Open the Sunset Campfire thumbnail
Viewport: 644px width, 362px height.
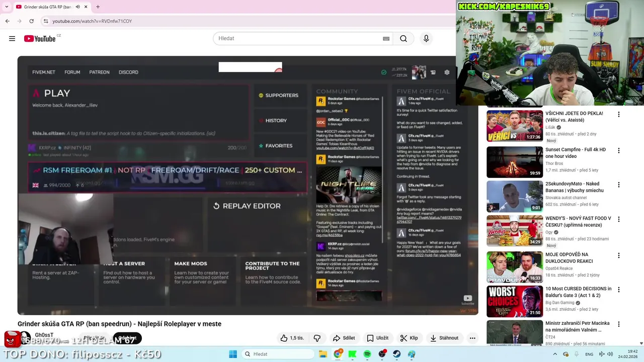tap(515, 162)
